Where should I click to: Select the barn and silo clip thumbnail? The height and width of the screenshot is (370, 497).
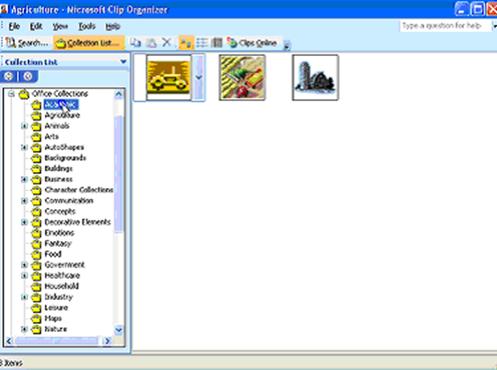[x=315, y=77]
